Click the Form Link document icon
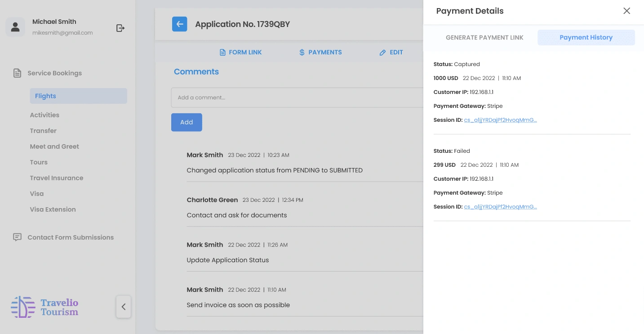Screen dimensions: 644x334 222,53
